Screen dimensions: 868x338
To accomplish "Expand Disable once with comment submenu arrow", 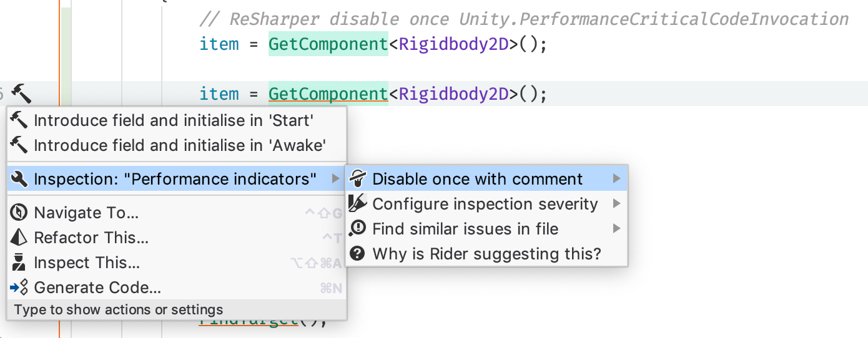I will (617, 179).
